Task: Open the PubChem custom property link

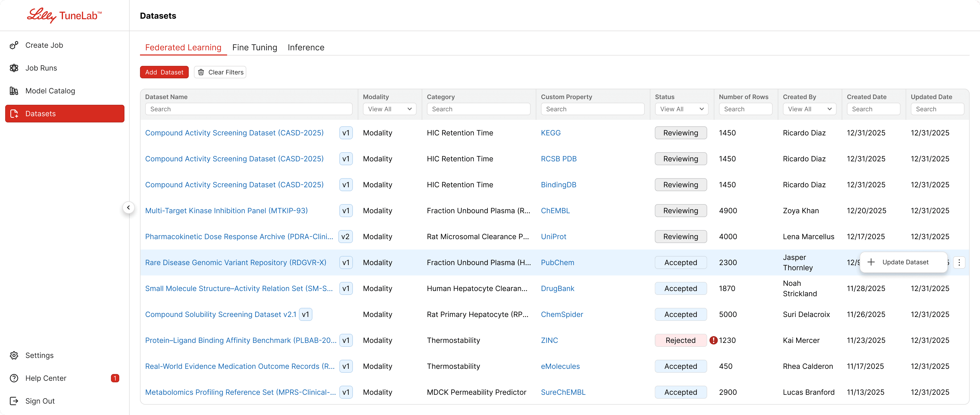Action: point(557,263)
